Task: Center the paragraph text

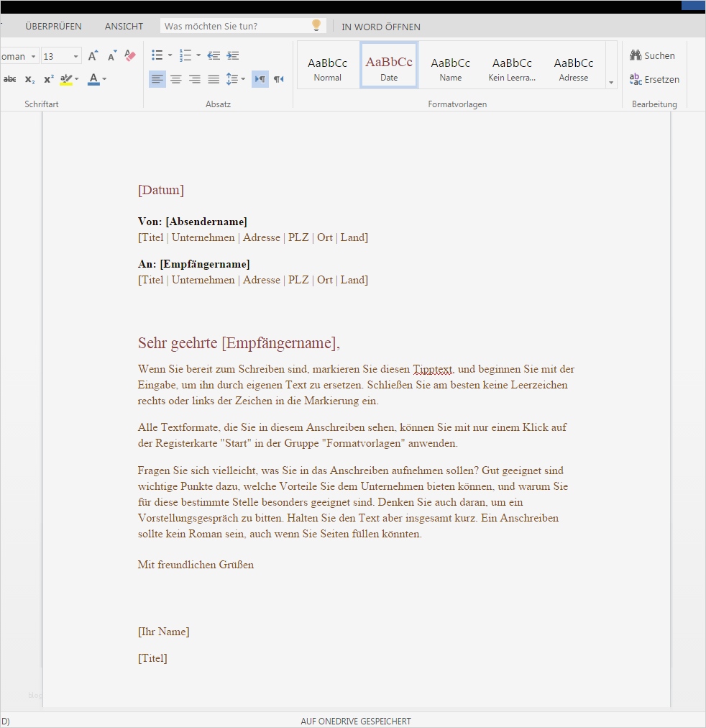Action: tap(176, 79)
